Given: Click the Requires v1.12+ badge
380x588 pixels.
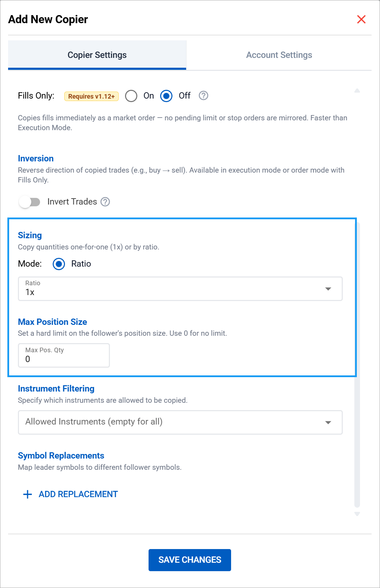Looking at the screenshot, I should [91, 96].
